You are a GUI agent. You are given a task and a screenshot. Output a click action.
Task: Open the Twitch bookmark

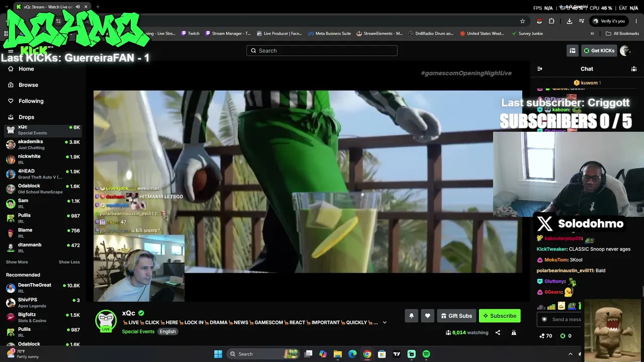pos(191,34)
